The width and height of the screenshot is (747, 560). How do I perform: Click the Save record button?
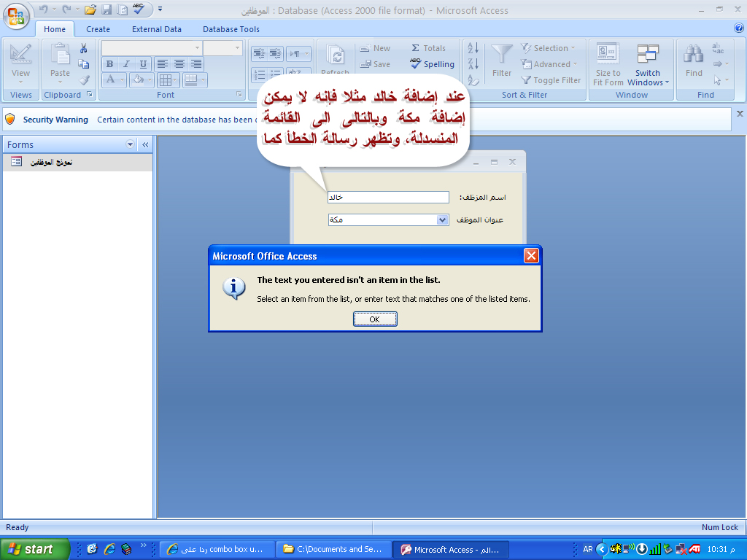click(x=375, y=64)
